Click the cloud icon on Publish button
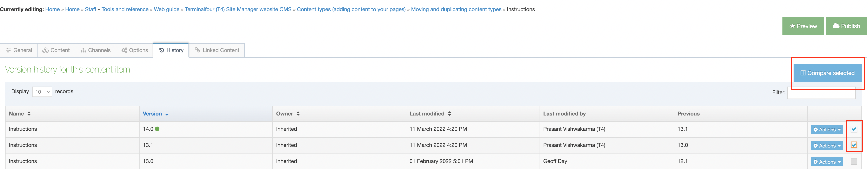This screenshot has height=169, width=868. tap(836, 26)
